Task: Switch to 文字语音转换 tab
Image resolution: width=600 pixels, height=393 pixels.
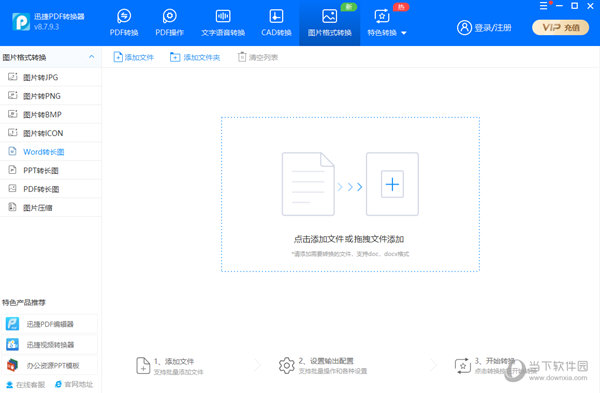Action: point(223,23)
